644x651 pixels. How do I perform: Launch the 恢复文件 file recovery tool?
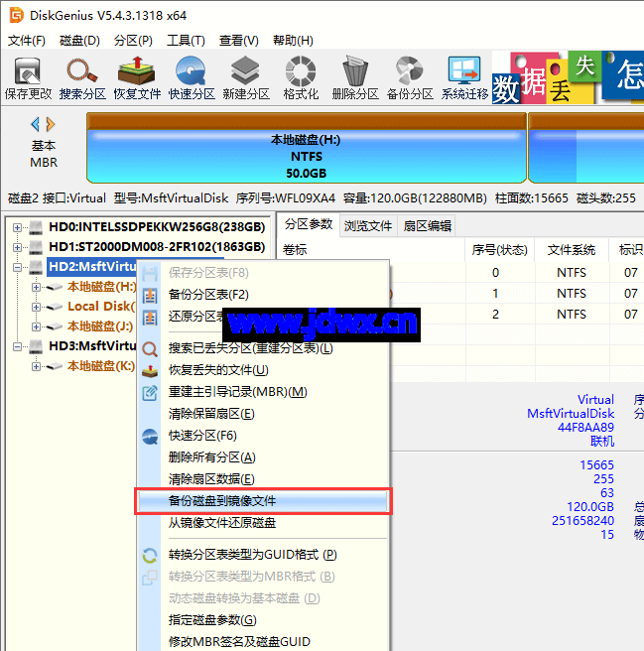coord(137,78)
